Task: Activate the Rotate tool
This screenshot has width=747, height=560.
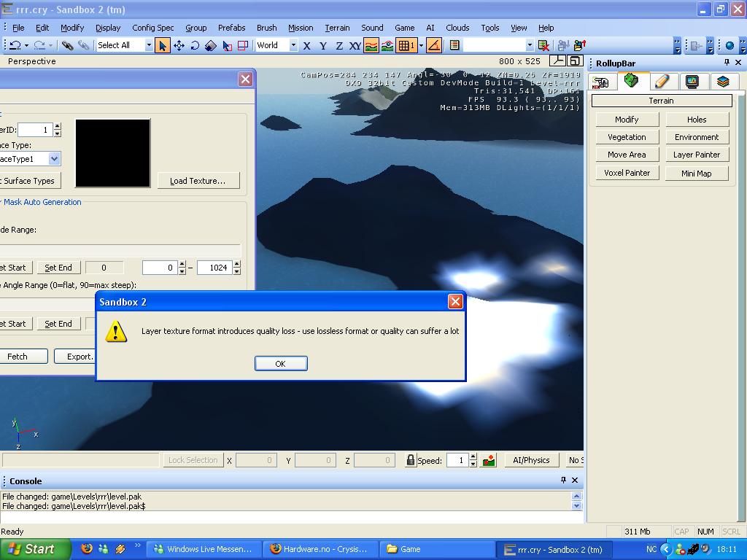Action: 195,45
